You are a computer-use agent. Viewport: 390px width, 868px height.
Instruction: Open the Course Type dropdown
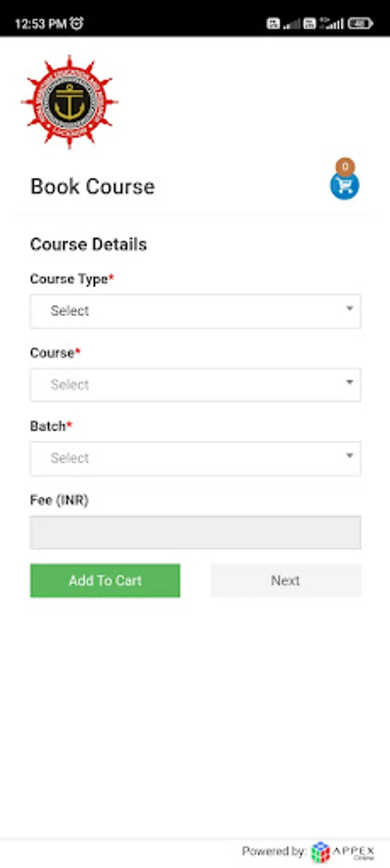coord(195,311)
